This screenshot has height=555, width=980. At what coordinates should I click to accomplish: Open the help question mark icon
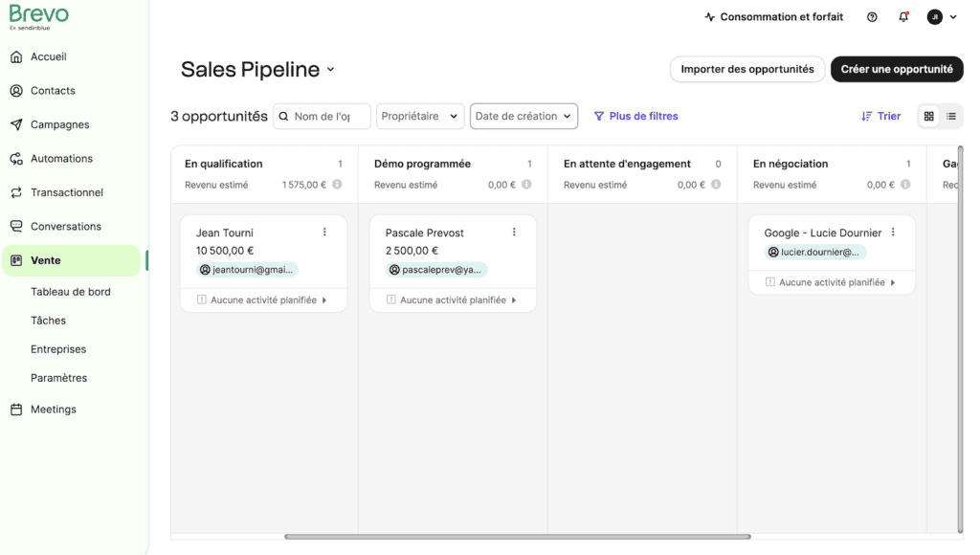[x=872, y=17]
